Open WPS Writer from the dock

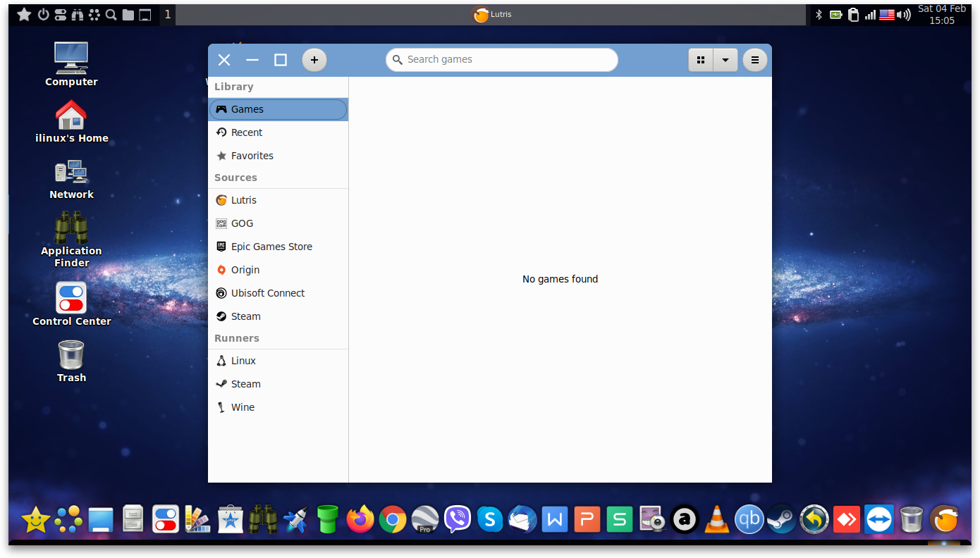tap(555, 521)
